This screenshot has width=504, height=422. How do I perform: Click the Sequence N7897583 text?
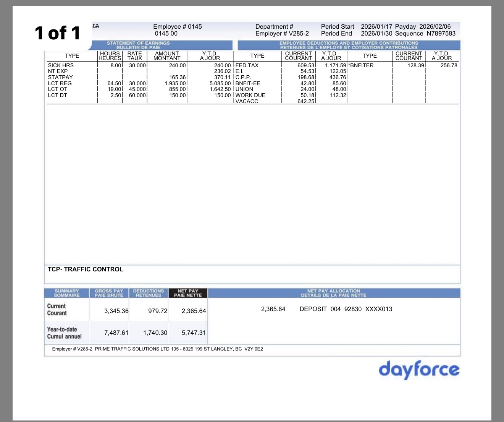425,34
